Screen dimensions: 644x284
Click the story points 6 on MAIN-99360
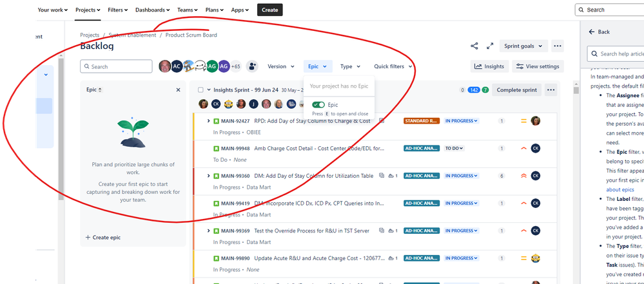[502, 176]
